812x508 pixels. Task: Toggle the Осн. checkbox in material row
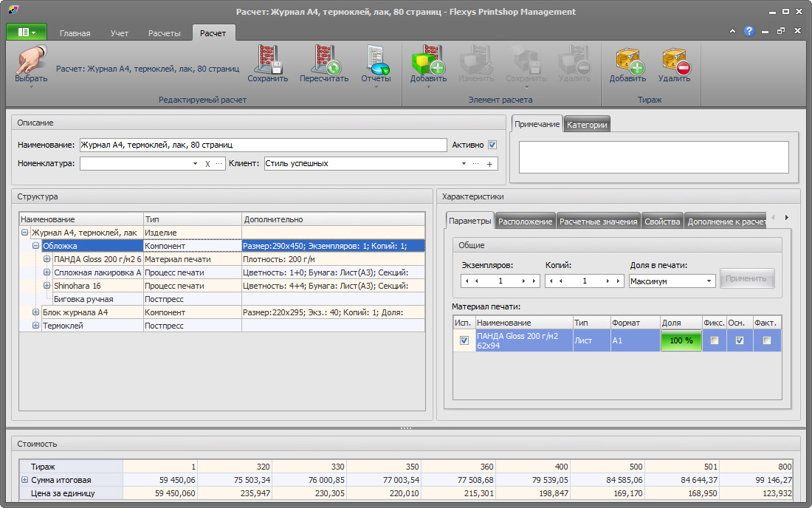click(740, 340)
